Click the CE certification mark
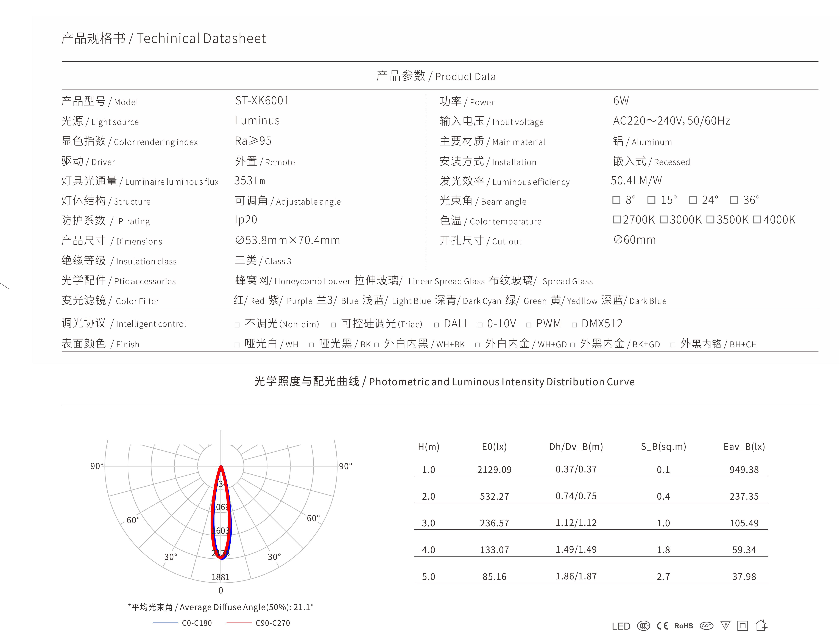The width and height of the screenshot is (840, 644). pos(662,626)
